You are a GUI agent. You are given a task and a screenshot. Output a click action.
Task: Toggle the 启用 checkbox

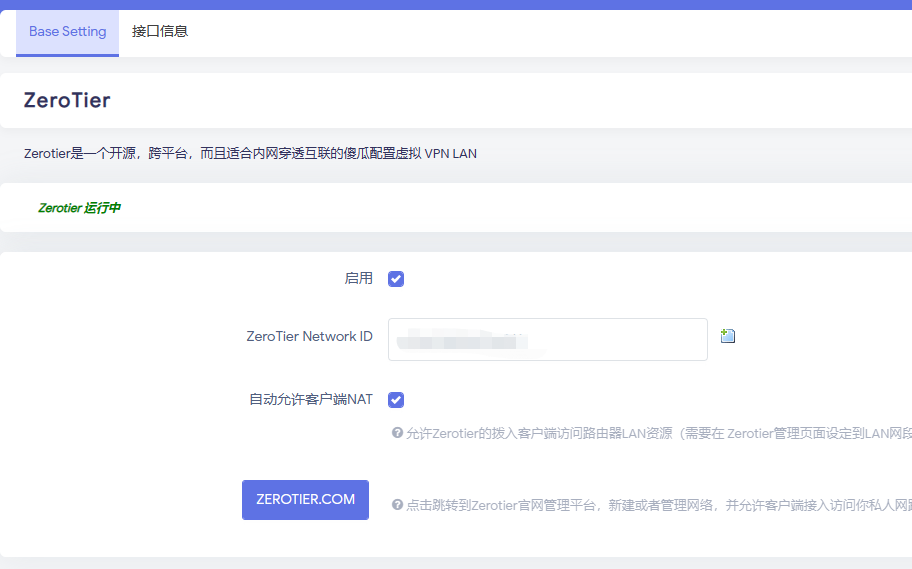[396, 279]
